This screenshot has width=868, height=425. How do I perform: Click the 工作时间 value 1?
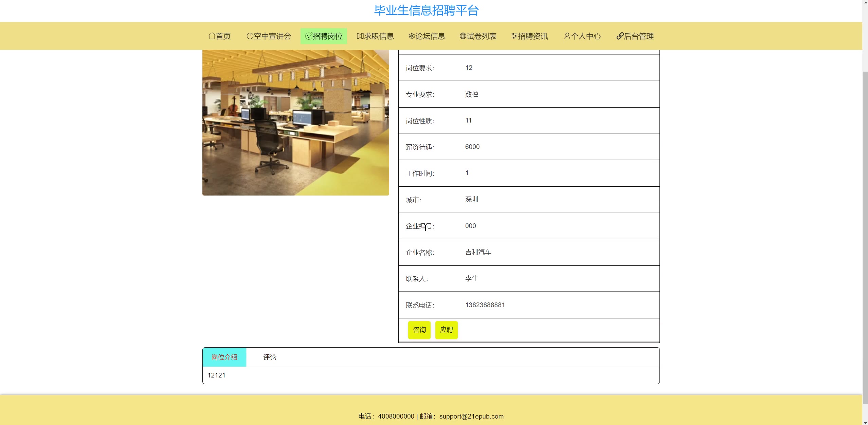point(467,173)
